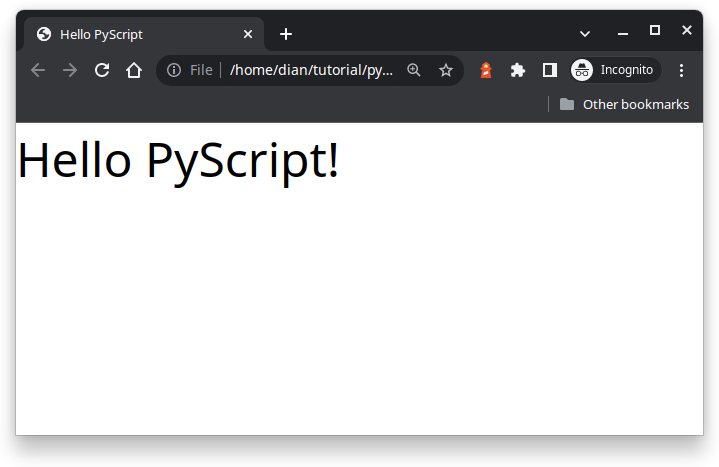Expand the tab search dropdown chevron
Screen dimensions: 719x467
point(585,33)
